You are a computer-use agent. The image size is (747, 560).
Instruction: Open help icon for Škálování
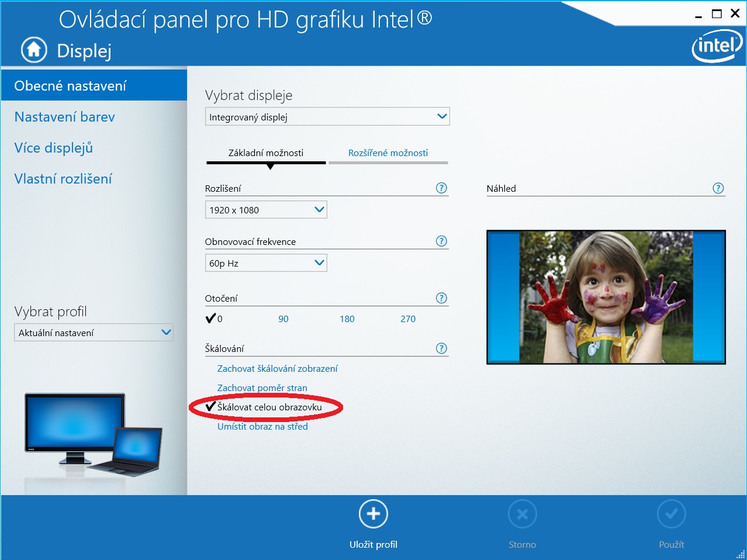coord(442,348)
